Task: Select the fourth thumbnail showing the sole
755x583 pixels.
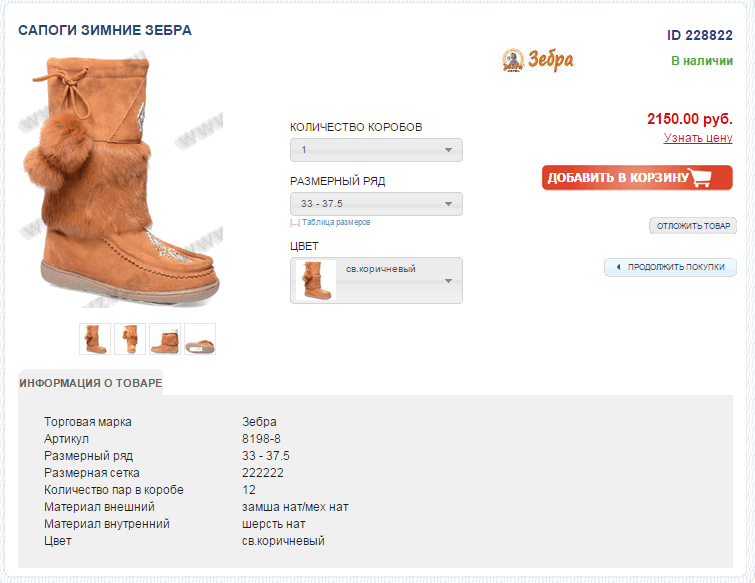Action: click(200, 339)
